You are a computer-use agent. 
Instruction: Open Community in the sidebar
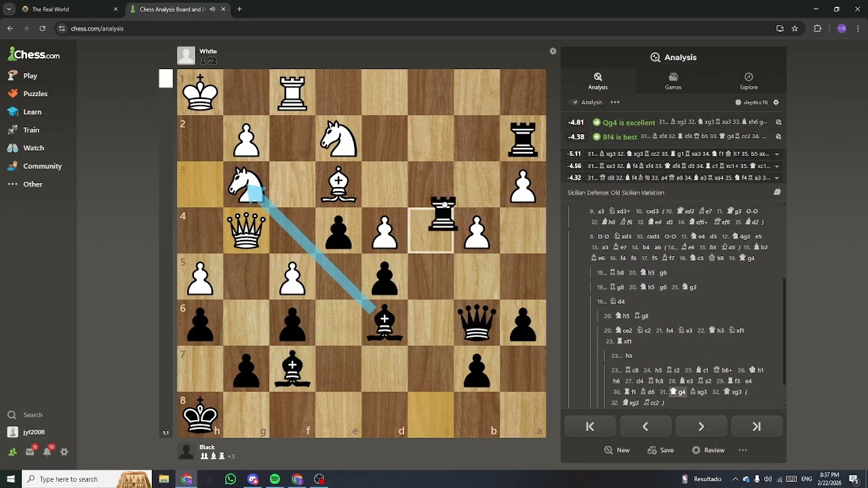[x=35, y=166]
